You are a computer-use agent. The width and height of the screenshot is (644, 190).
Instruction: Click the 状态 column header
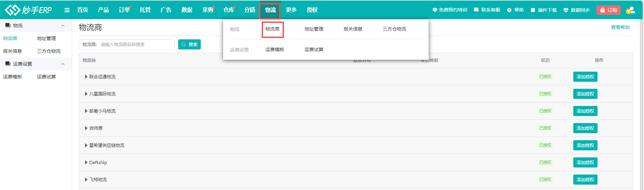tap(545, 60)
